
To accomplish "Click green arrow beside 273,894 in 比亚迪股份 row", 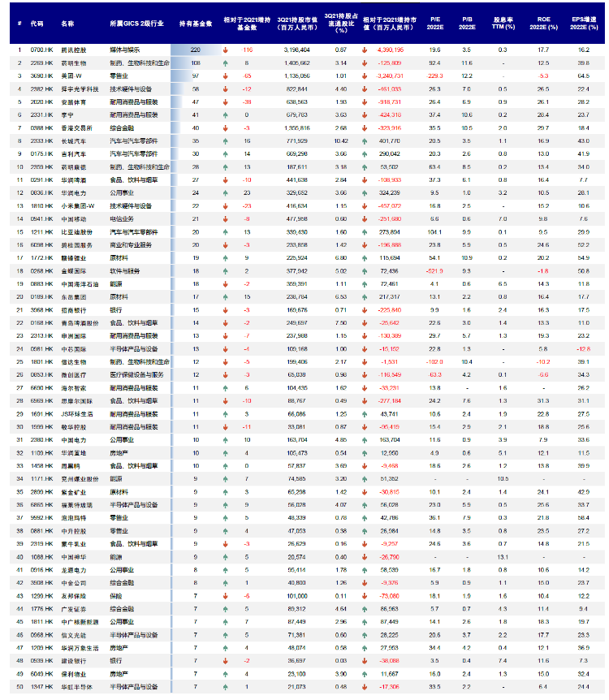I will point(365,232).
